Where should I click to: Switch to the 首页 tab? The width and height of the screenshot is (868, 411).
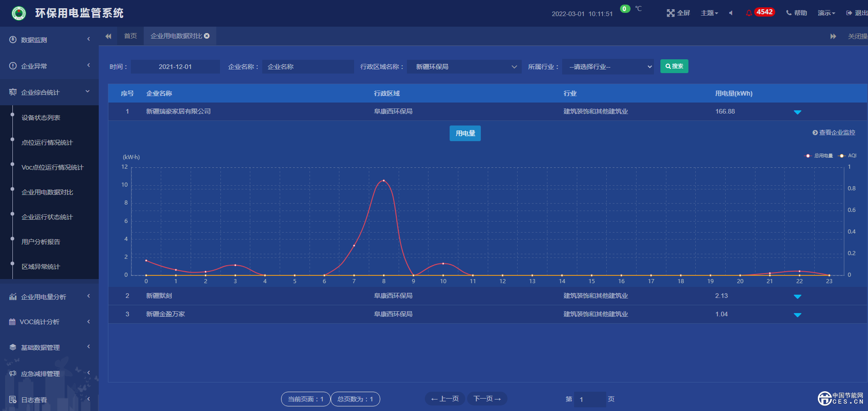130,36
